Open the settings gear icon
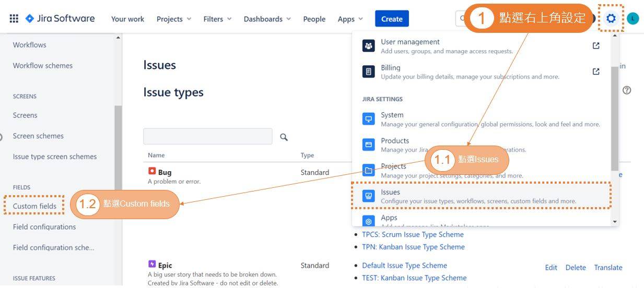 (x=611, y=19)
